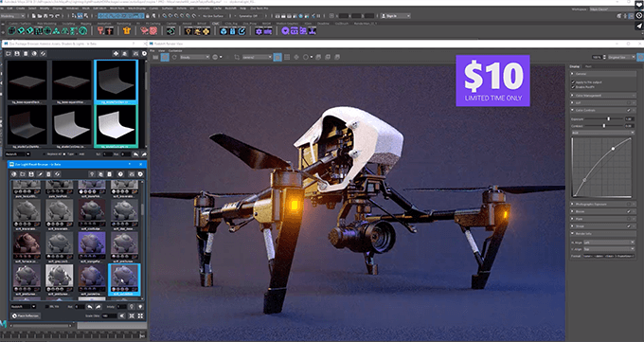Viewport: 644px width, 342px height.
Task: Click the red key shelf icon
Action: coord(100,31)
